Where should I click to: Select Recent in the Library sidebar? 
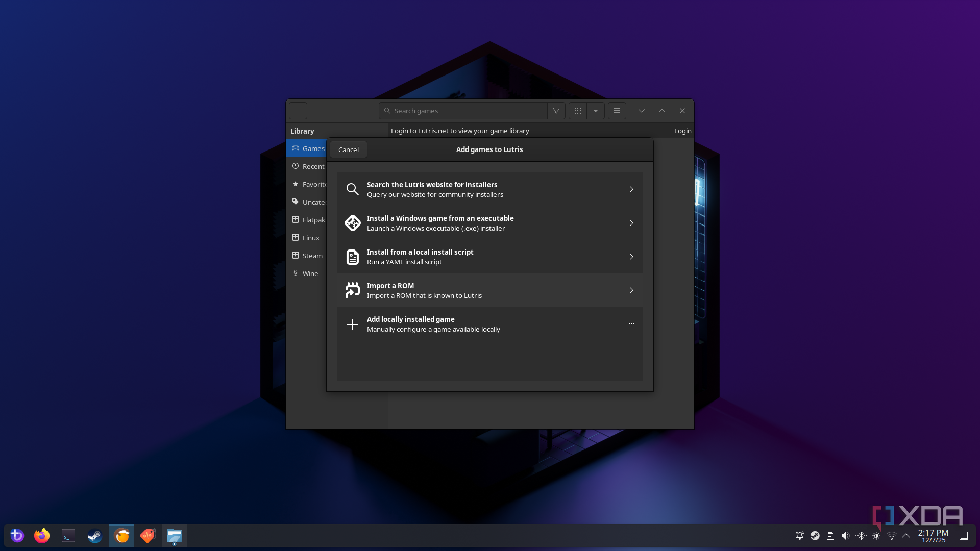tap(306, 166)
